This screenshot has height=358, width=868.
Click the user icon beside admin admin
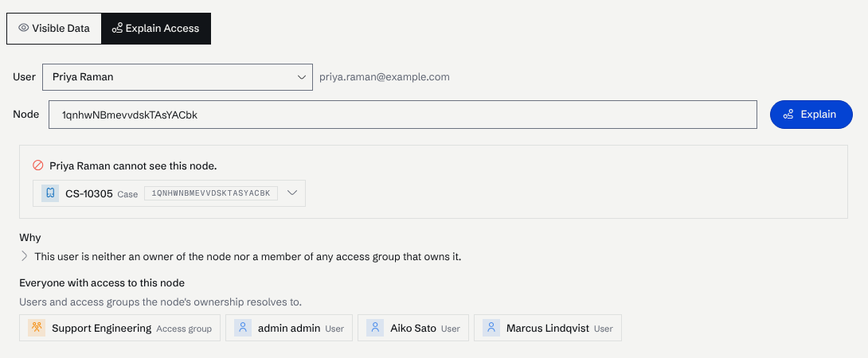[242, 328]
